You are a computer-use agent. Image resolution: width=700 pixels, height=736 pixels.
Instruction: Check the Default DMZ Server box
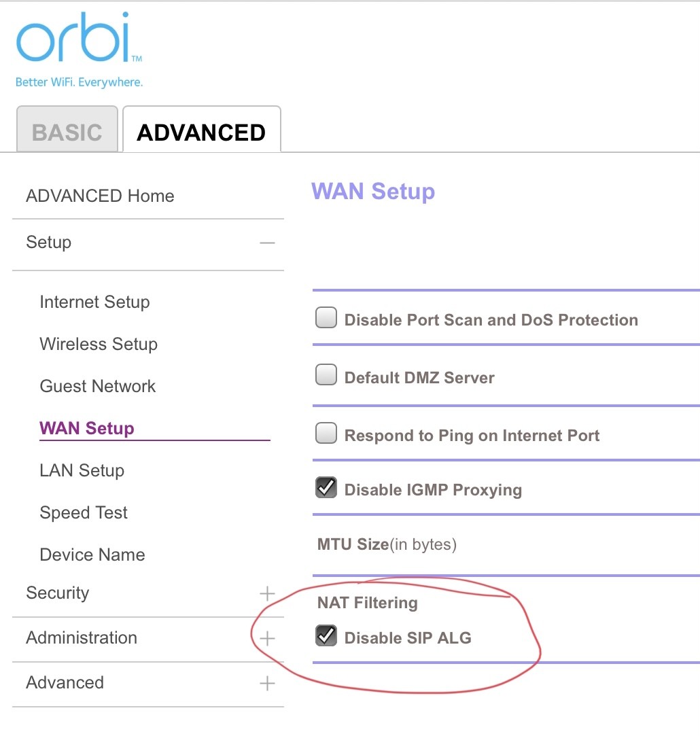(x=326, y=376)
